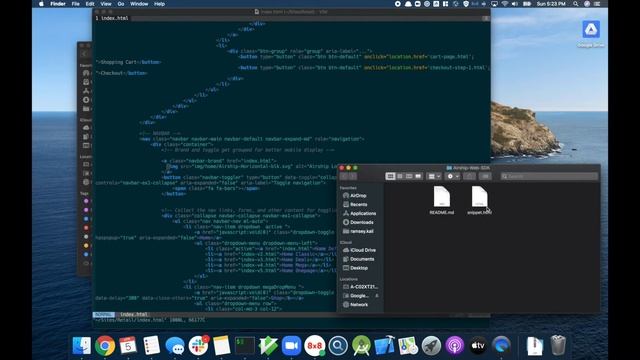Open the Help menu
Screen dimensions: 640x360
(x=159, y=4)
